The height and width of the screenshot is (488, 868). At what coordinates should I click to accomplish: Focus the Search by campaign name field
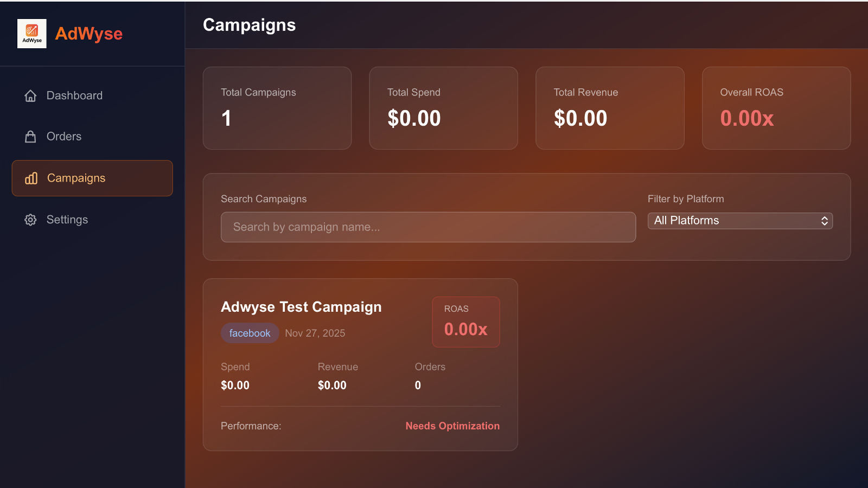[428, 227]
